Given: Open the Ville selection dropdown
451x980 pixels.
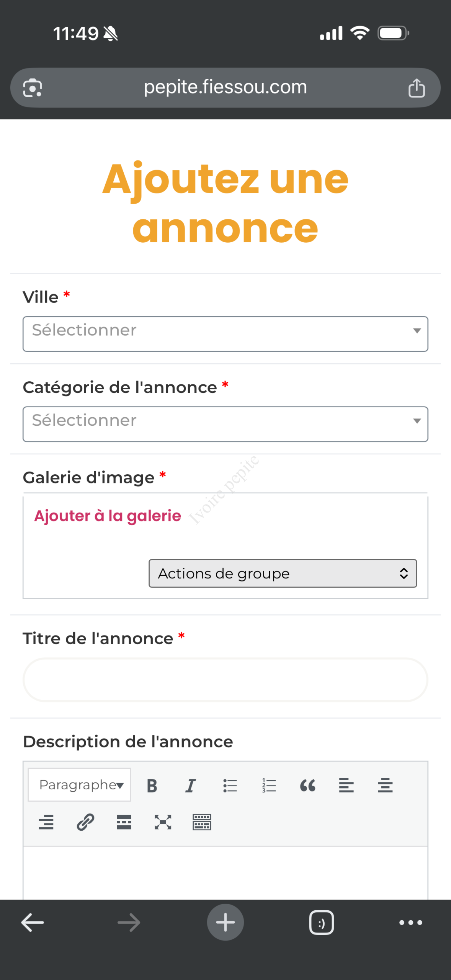Looking at the screenshot, I should (225, 334).
